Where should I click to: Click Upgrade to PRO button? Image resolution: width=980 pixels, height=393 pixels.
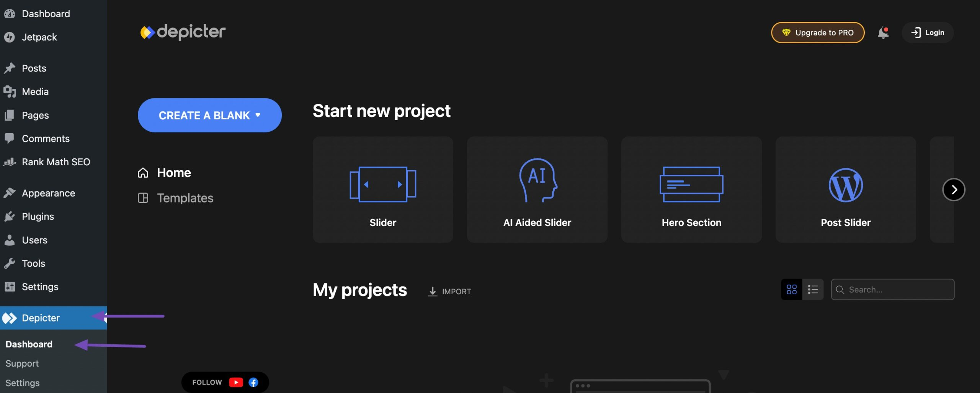point(817,33)
